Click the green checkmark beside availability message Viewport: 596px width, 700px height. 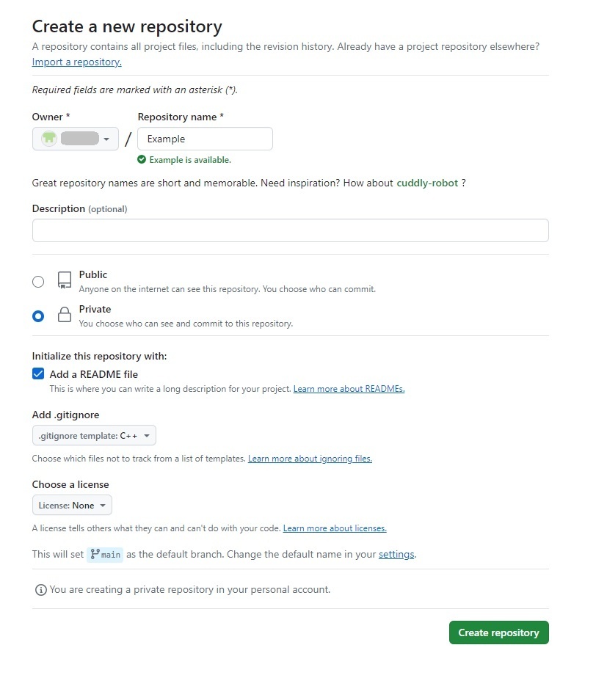(x=144, y=159)
